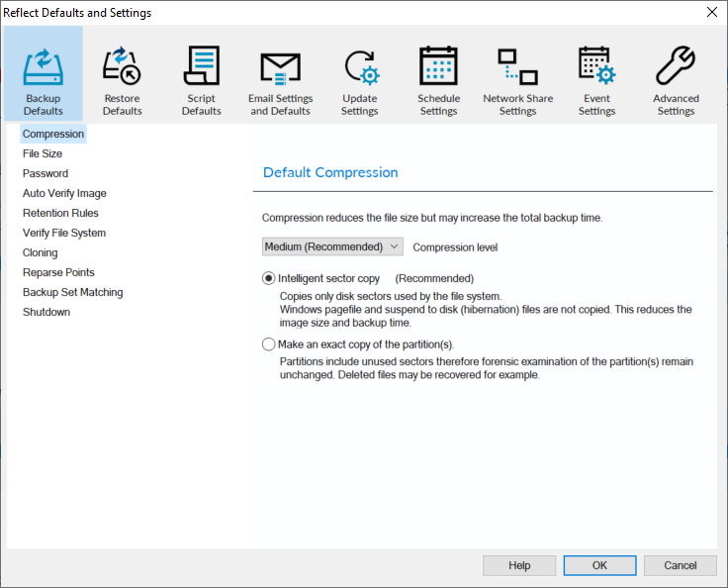The height and width of the screenshot is (588, 728).
Task: Select the Backup Defaults icon
Action: [44, 67]
